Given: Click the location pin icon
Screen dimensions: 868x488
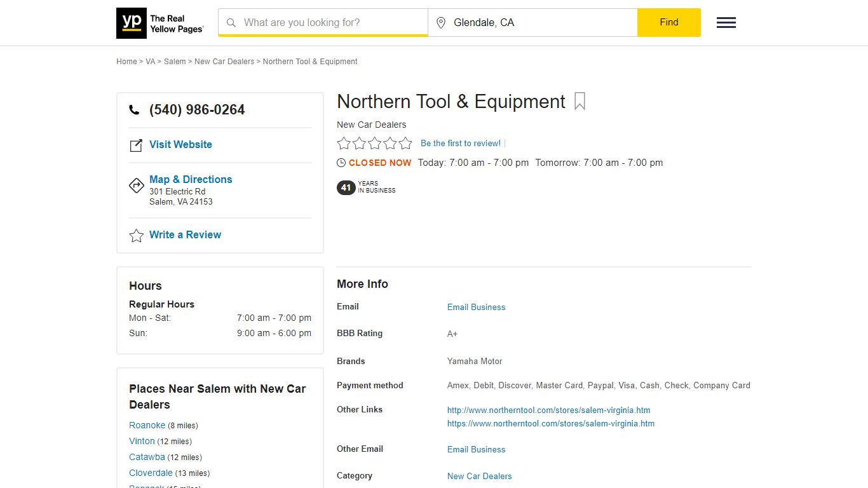Looking at the screenshot, I should [x=441, y=23].
